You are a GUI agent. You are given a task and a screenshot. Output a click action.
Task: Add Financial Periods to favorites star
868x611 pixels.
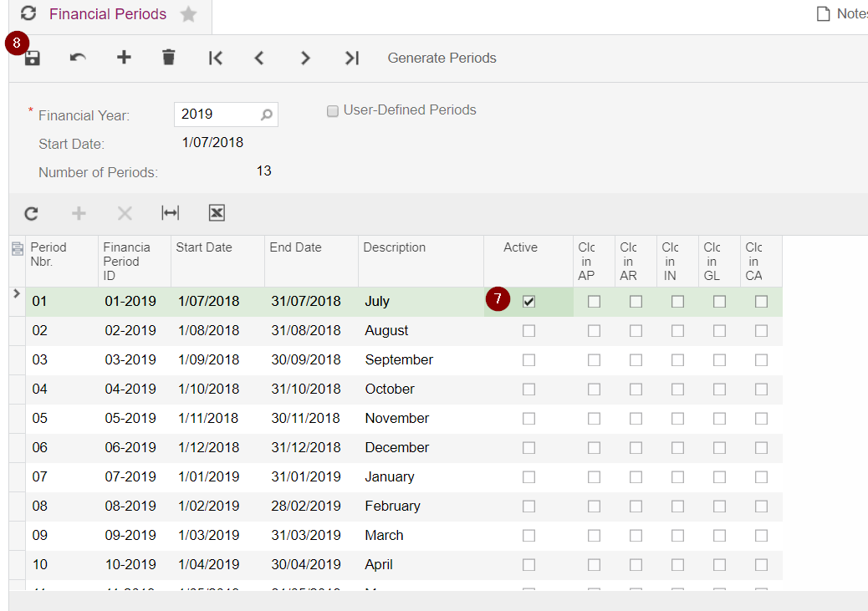click(189, 14)
